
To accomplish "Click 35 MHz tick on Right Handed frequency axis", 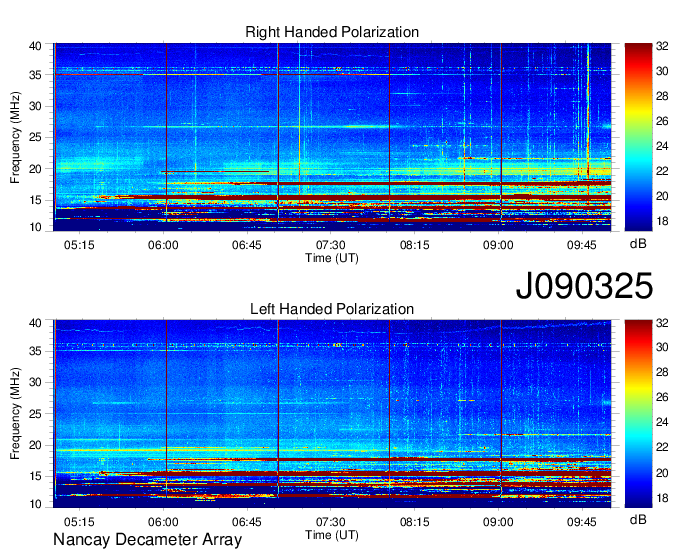I will [x=35, y=75].
